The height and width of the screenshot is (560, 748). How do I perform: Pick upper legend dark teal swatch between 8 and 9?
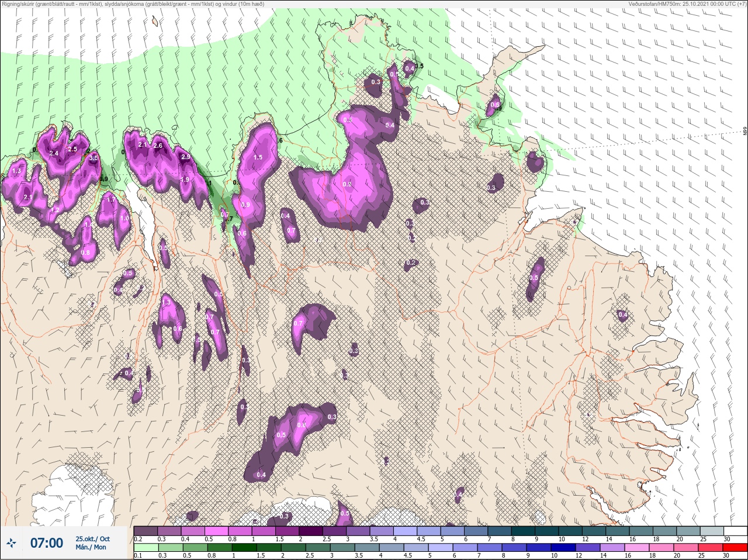(x=524, y=531)
